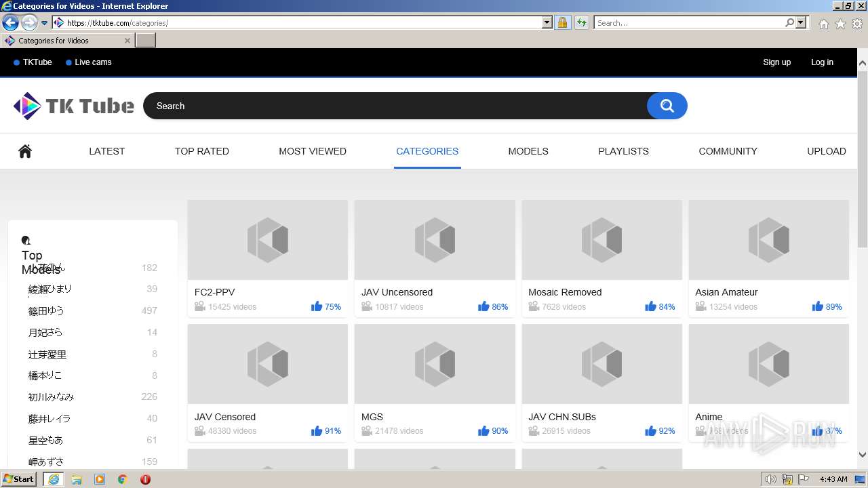Click the thumbs-up icon showing 92%
868x488 pixels.
(x=651, y=430)
